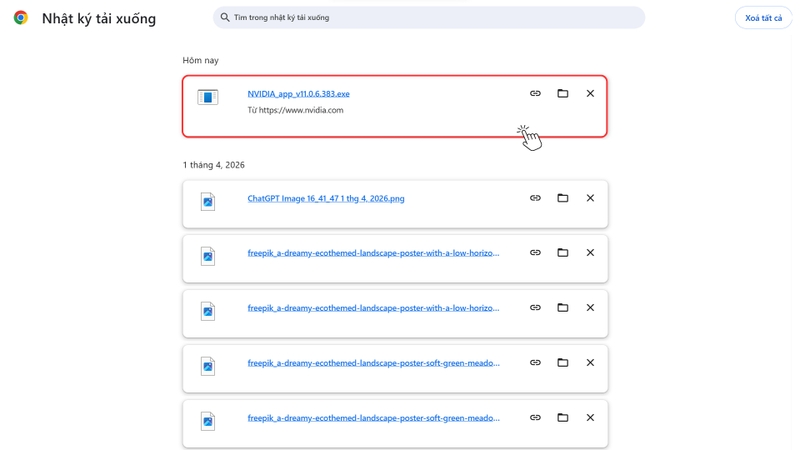Click the image file icon of the ChatGPT Image row
The width and height of the screenshot is (800, 450).
coord(208,202)
